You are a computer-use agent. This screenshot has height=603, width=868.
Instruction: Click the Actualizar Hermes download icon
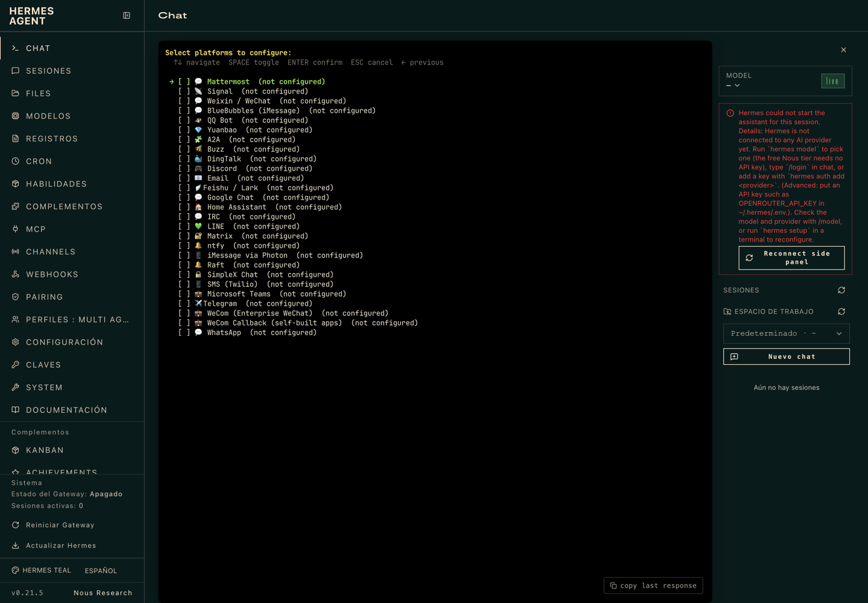coord(16,546)
